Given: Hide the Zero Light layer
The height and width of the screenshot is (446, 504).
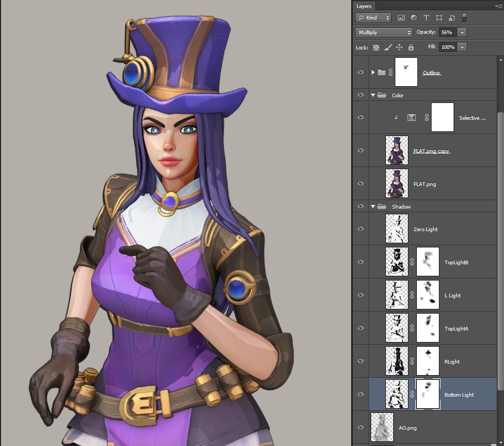Looking at the screenshot, I should click(x=361, y=229).
